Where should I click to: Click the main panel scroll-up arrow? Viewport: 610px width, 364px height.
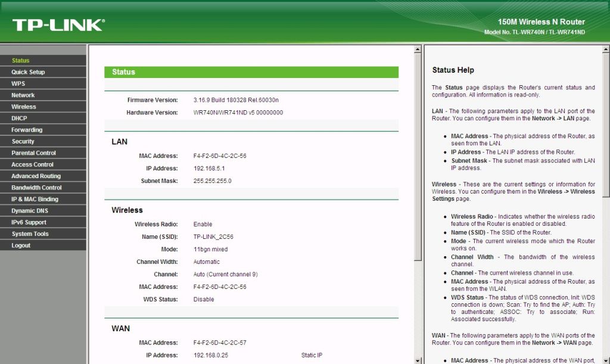(418, 49)
